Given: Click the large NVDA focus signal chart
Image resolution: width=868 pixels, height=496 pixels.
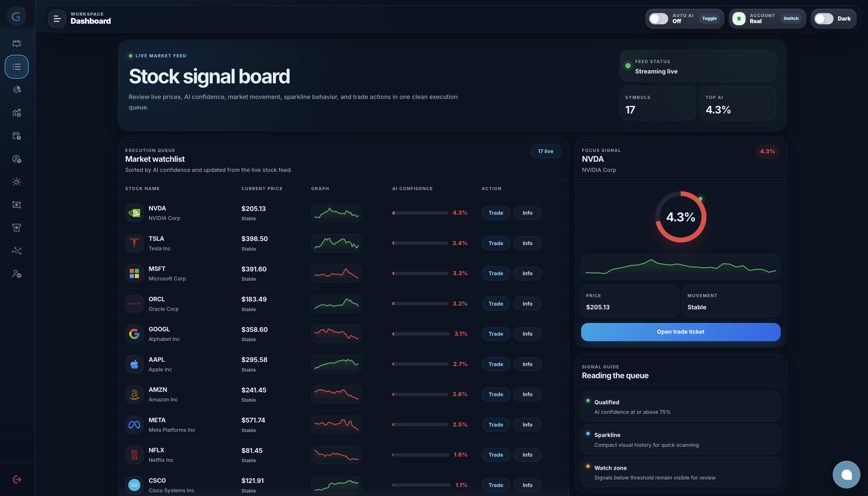Looking at the screenshot, I should point(681,267).
